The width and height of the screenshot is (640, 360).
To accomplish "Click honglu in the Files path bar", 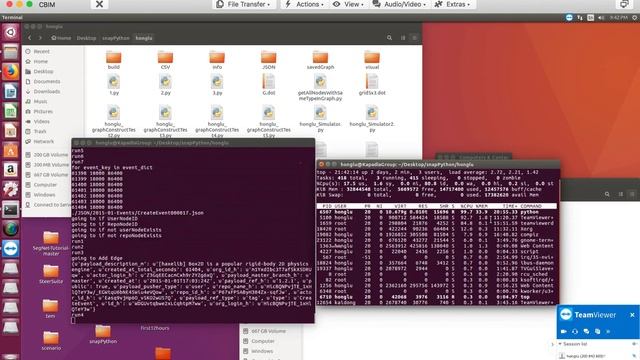I will [x=144, y=38].
